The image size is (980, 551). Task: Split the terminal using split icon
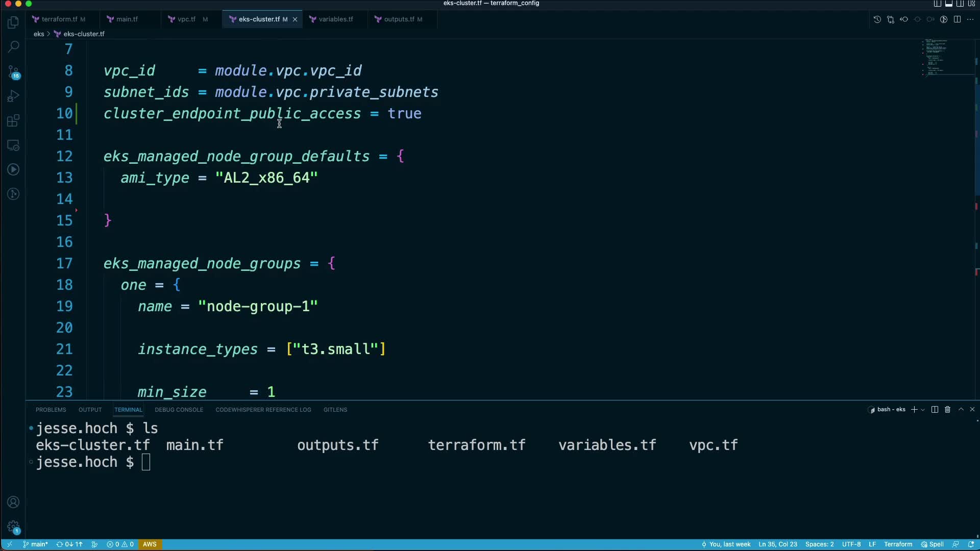[935, 410]
